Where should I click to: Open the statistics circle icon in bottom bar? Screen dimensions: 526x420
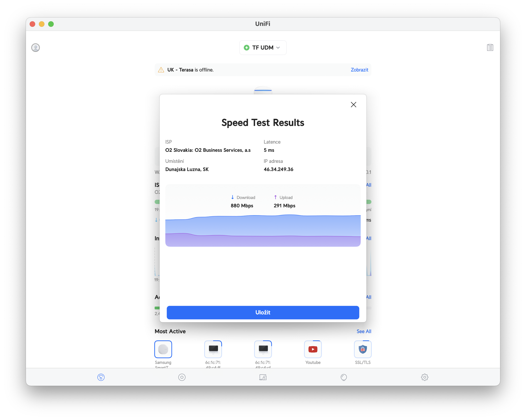click(x=344, y=377)
